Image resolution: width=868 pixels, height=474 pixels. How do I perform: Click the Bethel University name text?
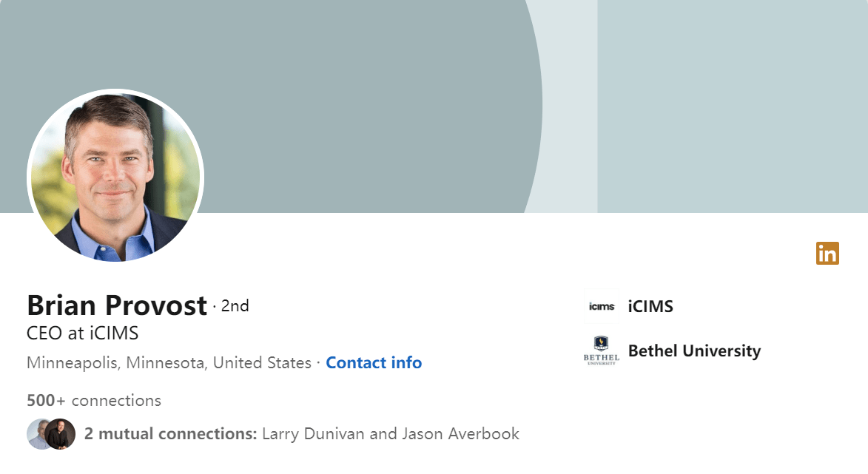(694, 351)
